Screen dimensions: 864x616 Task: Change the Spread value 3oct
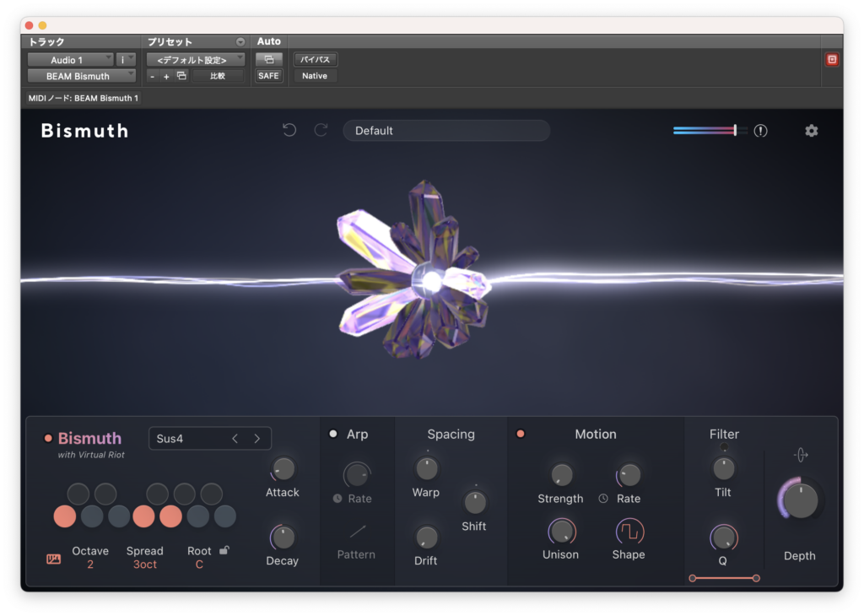pos(145,565)
